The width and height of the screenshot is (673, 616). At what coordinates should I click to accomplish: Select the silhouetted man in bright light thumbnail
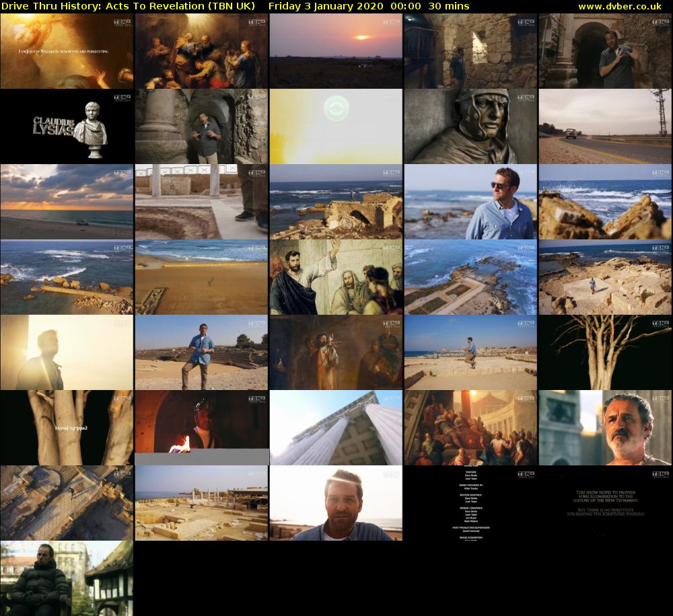[x=67, y=352]
